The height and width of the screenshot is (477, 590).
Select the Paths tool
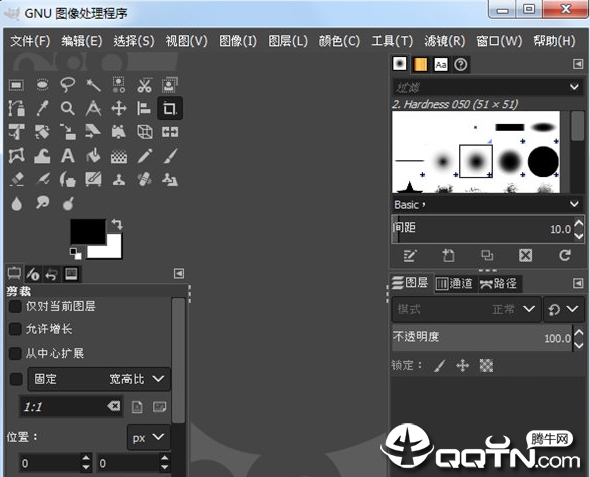tap(16, 108)
